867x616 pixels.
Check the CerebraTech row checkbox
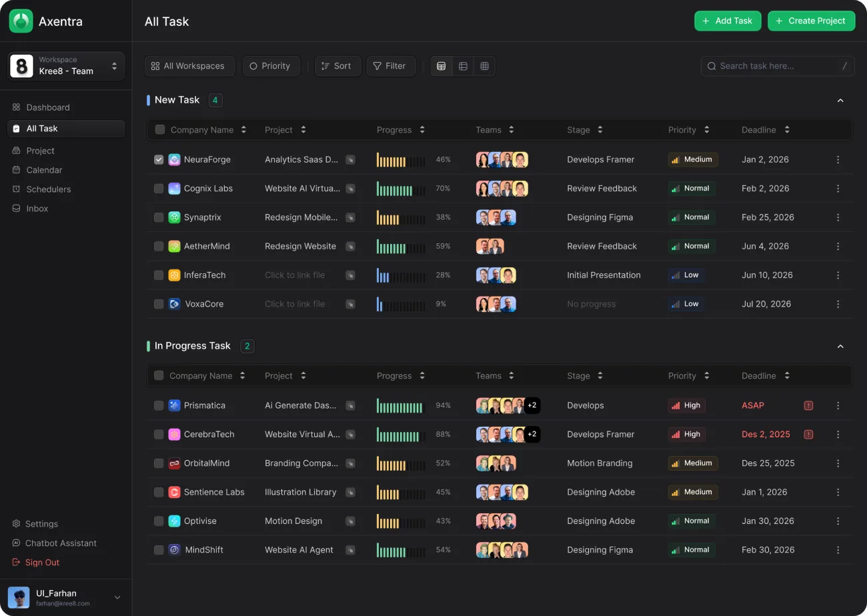click(x=159, y=434)
